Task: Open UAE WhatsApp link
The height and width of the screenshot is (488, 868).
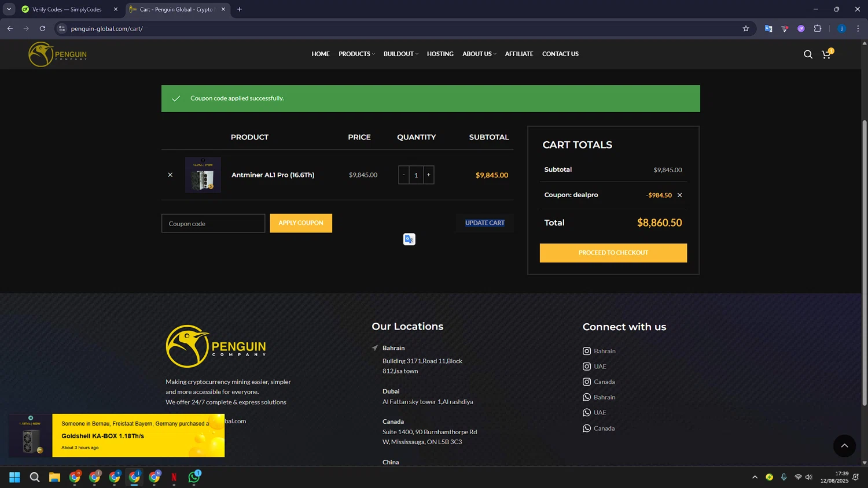Action: (594, 413)
